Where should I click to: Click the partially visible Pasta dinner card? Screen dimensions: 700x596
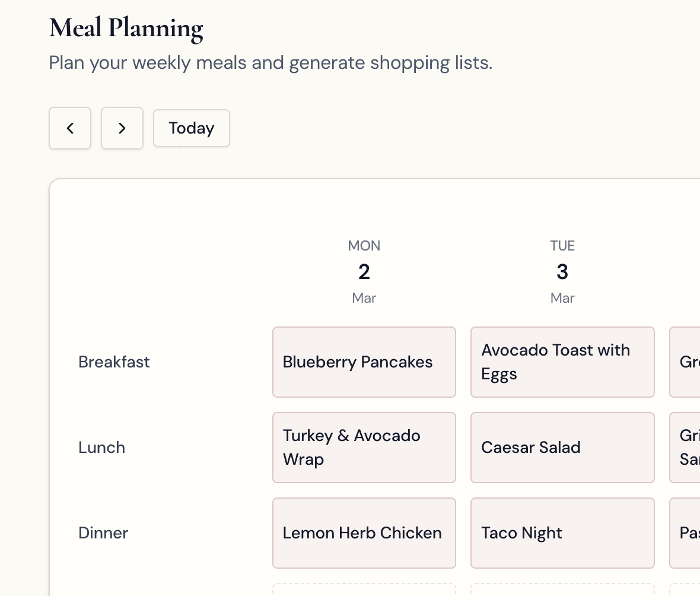point(688,533)
